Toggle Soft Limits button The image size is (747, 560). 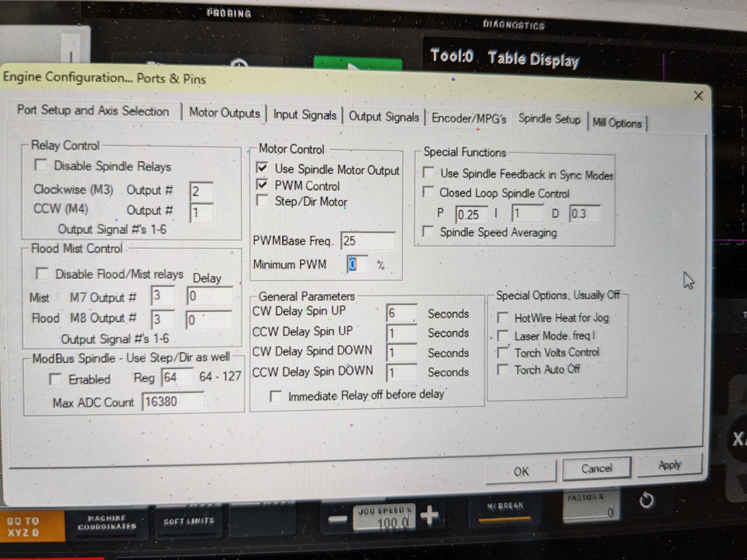tap(189, 521)
